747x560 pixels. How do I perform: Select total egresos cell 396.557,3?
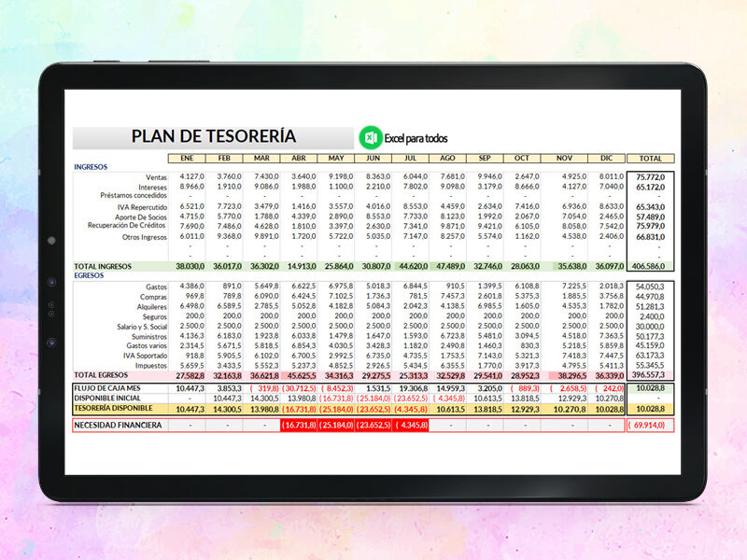pos(648,375)
